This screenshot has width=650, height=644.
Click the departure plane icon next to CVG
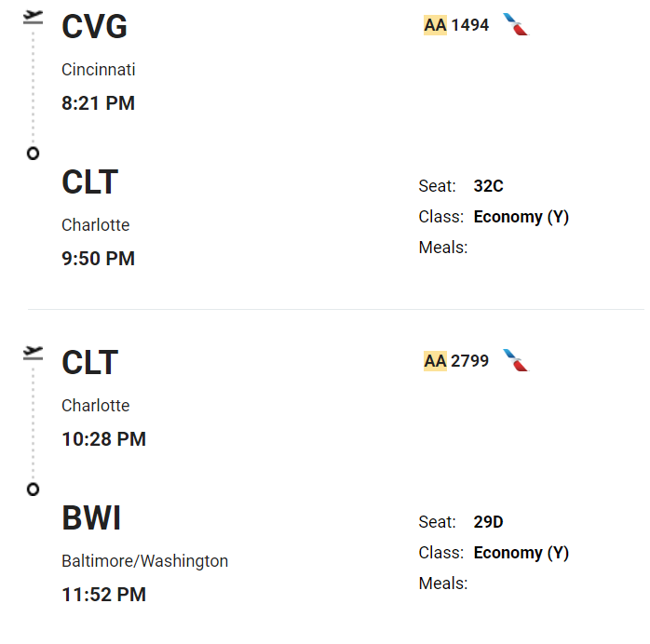click(x=34, y=17)
